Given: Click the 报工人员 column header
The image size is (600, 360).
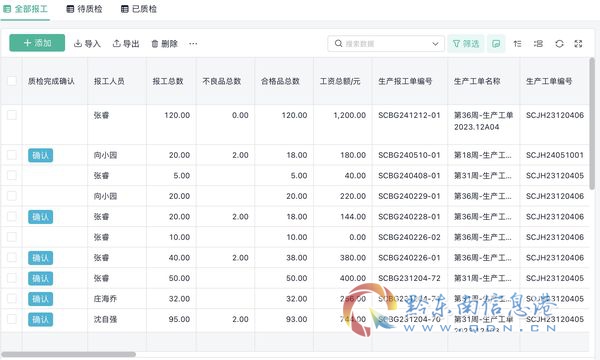Looking at the screenshot, I should [117, 81].
